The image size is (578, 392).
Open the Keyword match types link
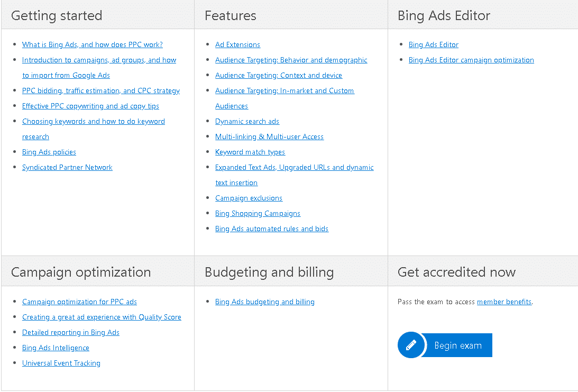250,152
